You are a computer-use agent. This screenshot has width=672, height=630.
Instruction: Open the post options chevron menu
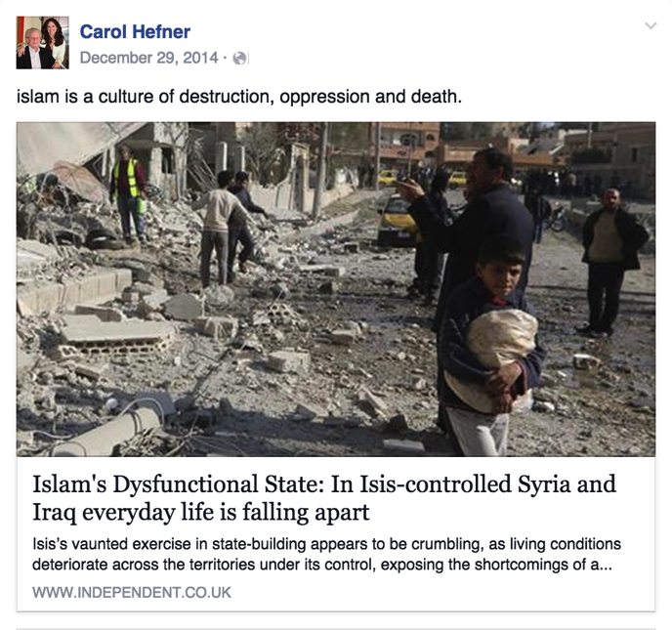(x=651, y=25)
